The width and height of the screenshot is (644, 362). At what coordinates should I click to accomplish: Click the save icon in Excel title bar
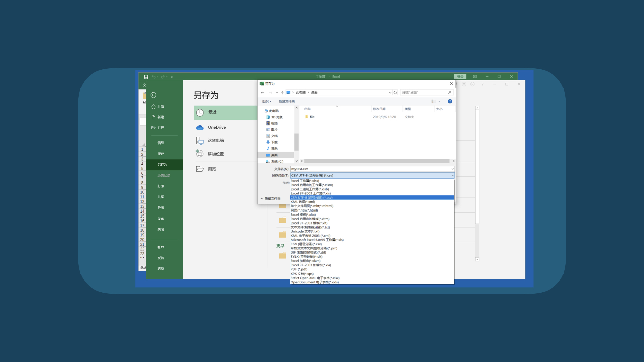(x=146, y=77)
